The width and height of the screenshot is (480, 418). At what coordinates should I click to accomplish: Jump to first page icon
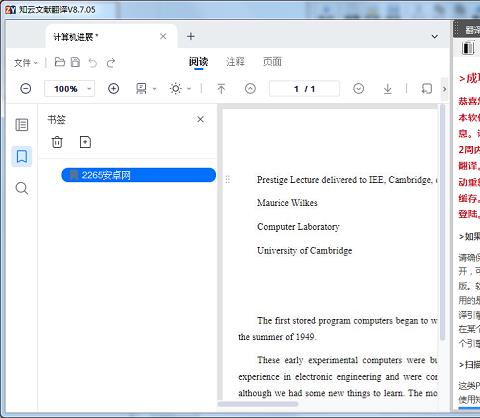pos(221,89)
